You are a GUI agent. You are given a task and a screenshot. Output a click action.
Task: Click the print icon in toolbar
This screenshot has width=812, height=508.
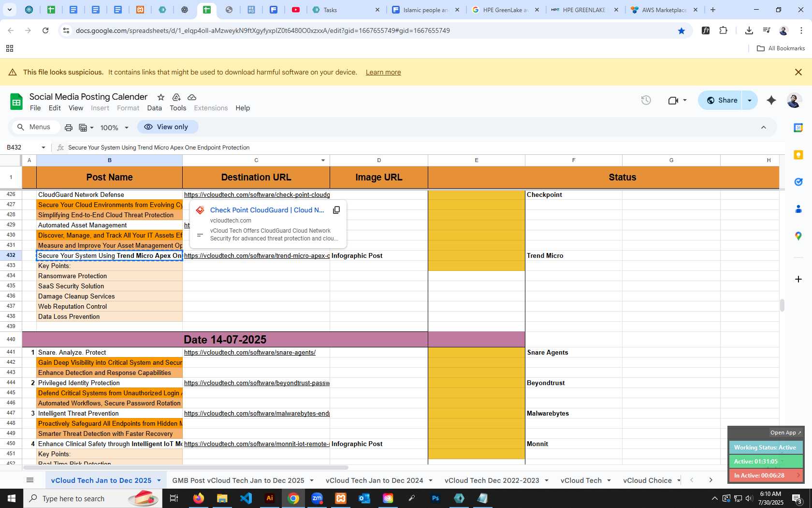click(x=69, y=128)
